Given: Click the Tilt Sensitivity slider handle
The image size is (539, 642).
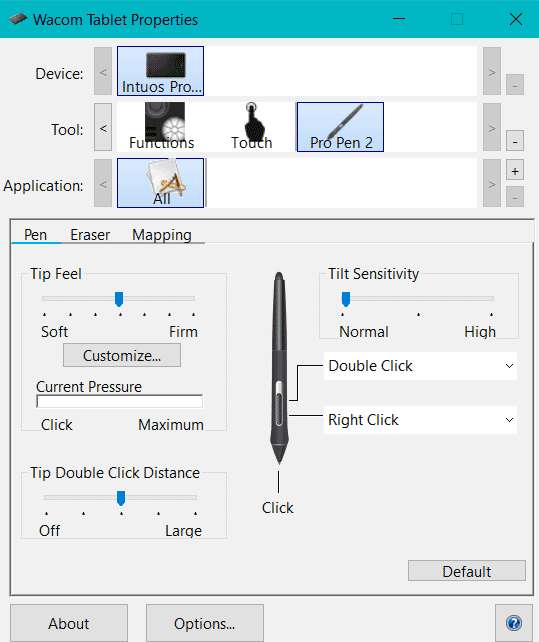Looking at the screenshot, I should coord(346,299).
